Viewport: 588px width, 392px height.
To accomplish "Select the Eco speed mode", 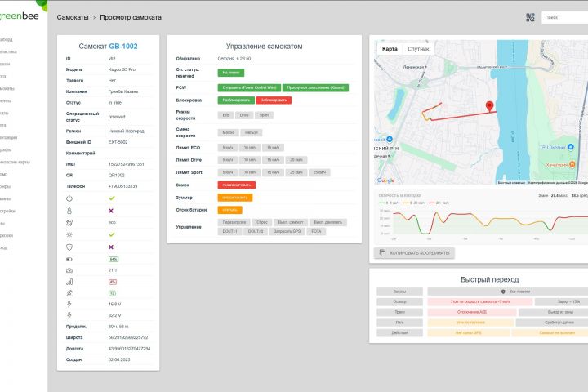I will pyautogui.click(x=225, y=115).
